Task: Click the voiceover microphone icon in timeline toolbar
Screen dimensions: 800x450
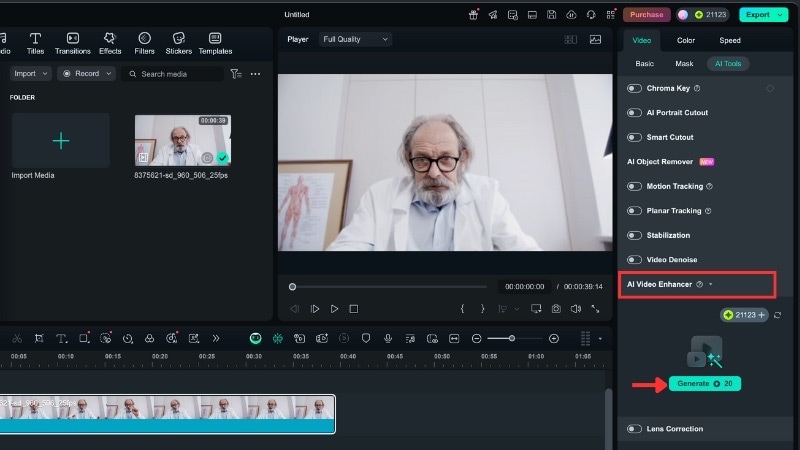Action: (x=388, y=338)
